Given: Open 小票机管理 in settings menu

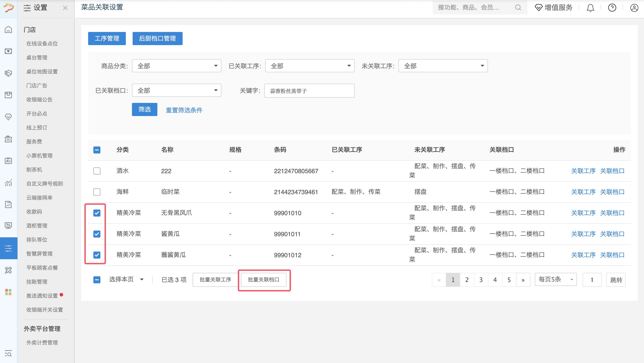Looking at the screenshot, I should (39, 156).
